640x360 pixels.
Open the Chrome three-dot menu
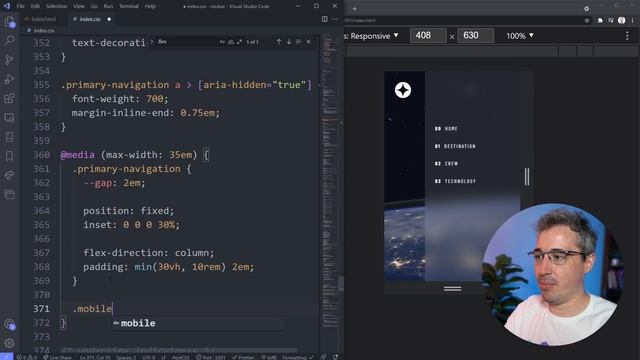click(x=633, y=20)
